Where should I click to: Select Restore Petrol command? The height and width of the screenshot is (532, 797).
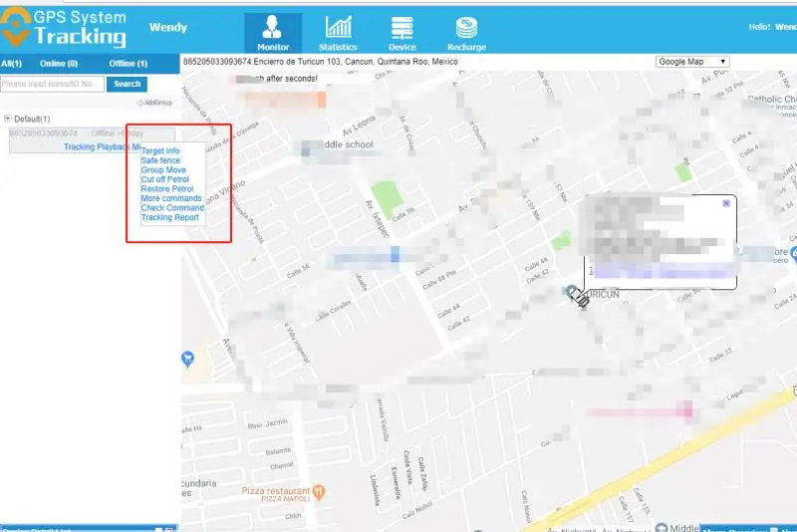[x=167, y=189]
